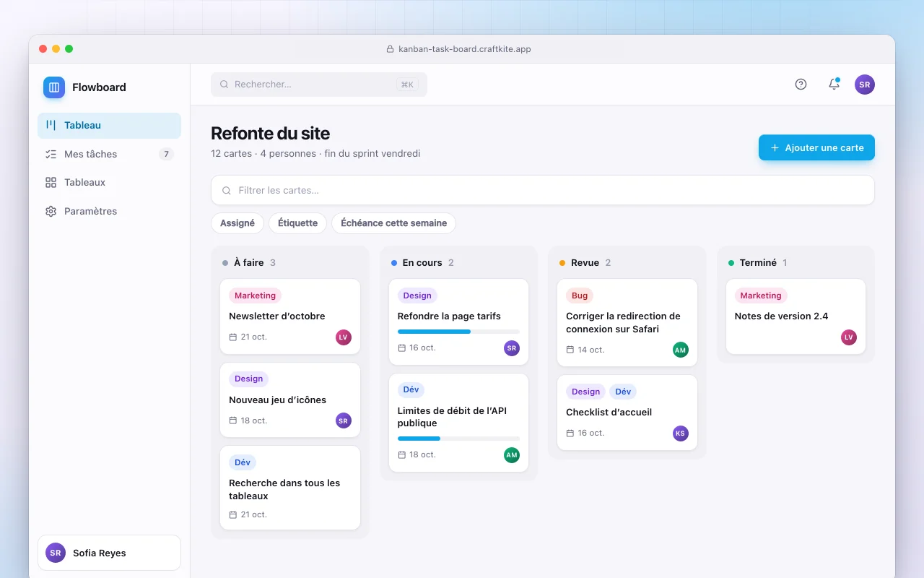Click the Dév tag on Limites de débit card
This screenshot has height=578, width=924.
point(411,389)
